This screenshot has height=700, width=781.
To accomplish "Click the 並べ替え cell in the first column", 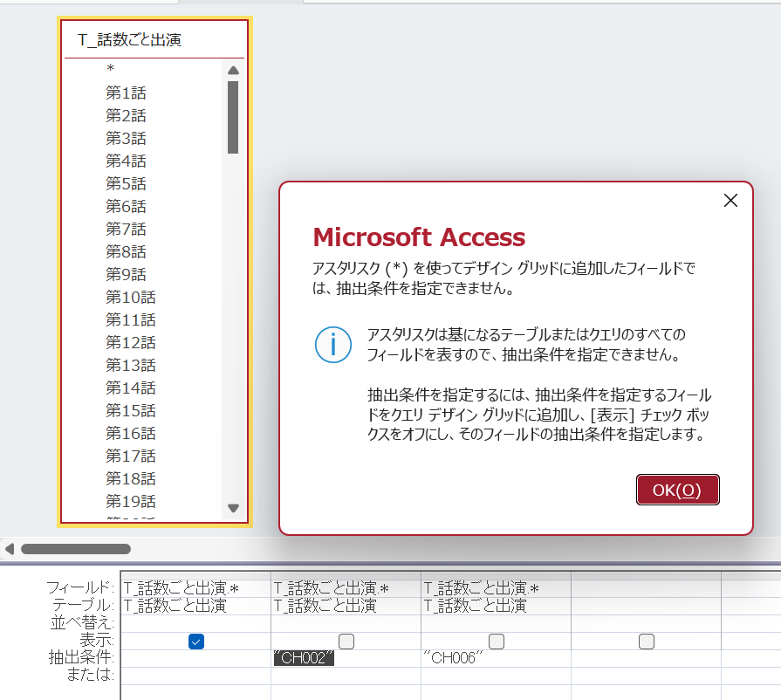I will coord(195,623).
